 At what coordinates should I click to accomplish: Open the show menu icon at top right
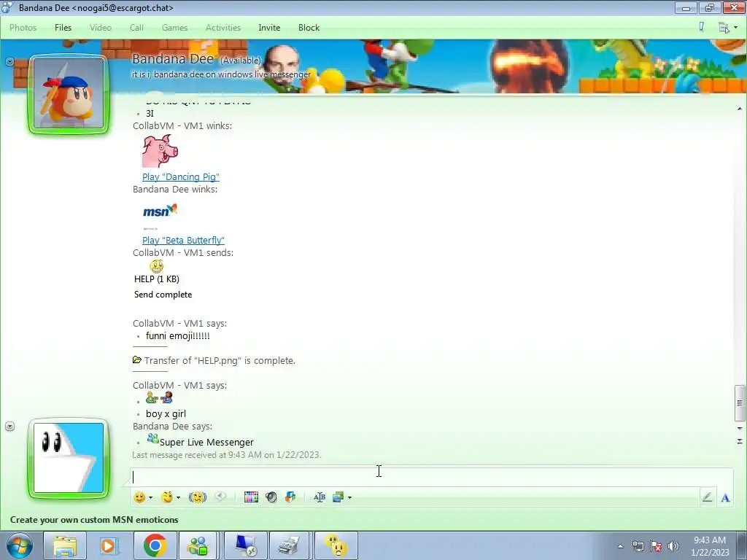(724, 28)
